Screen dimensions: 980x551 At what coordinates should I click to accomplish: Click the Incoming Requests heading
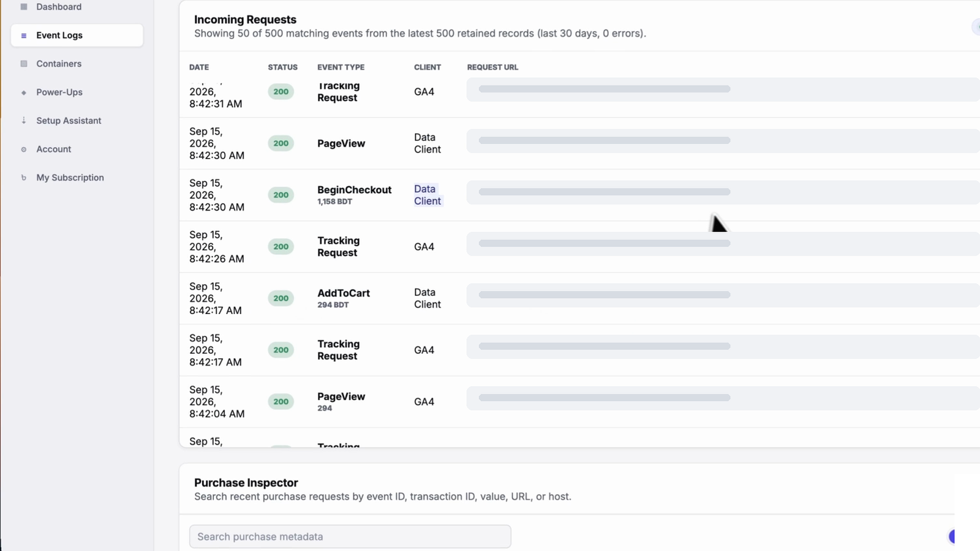point(245,20)
